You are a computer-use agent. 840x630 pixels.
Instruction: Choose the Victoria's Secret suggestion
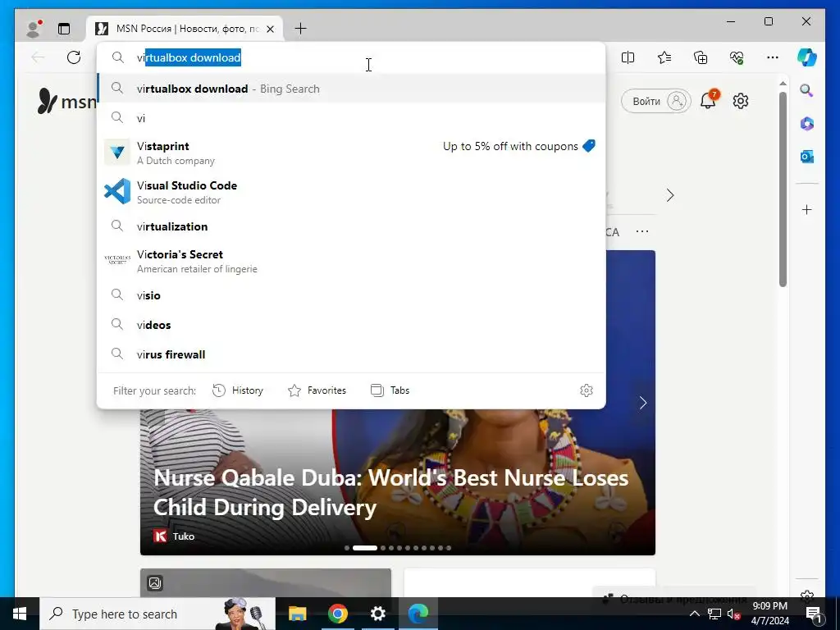(351, 261)
